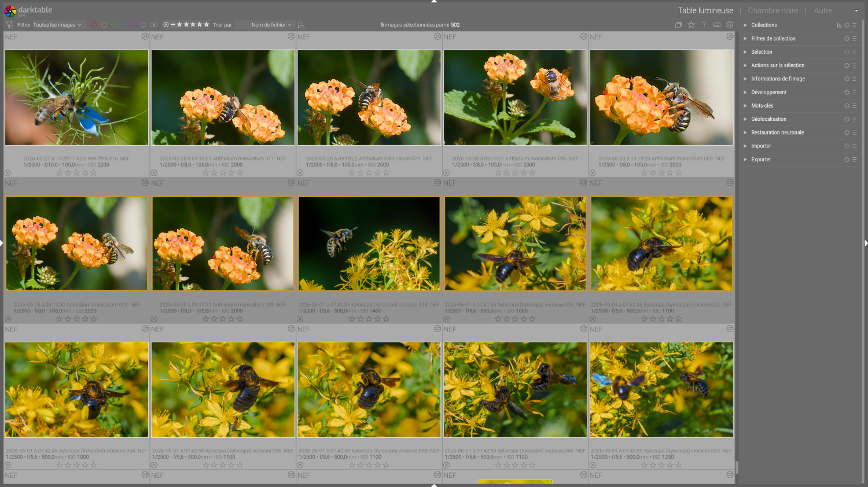This screenshot has height=487, width=868.
Task: Select the Apis mellifera 016 thumbnail
Action: pyautogui.click(x=76, y=97)
